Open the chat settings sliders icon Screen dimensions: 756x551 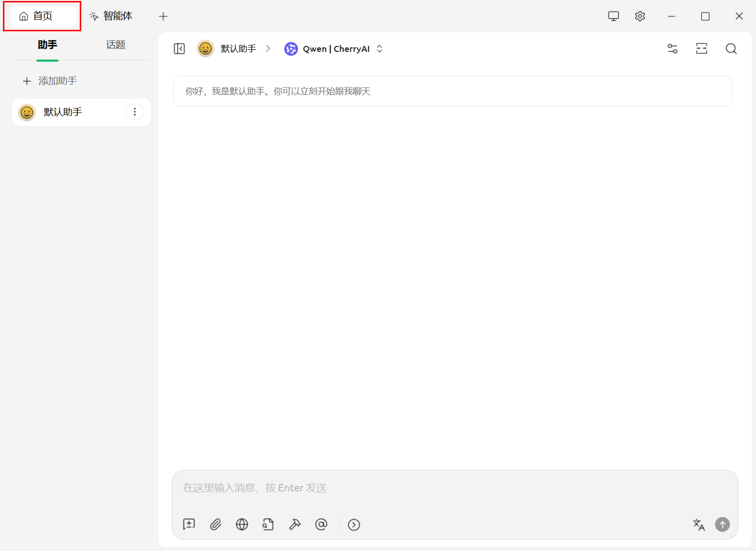coord(672,49)
